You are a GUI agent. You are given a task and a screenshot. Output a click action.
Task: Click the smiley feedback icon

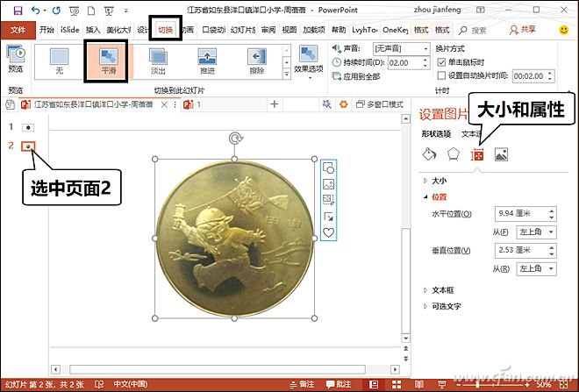(x=564, y=30)
